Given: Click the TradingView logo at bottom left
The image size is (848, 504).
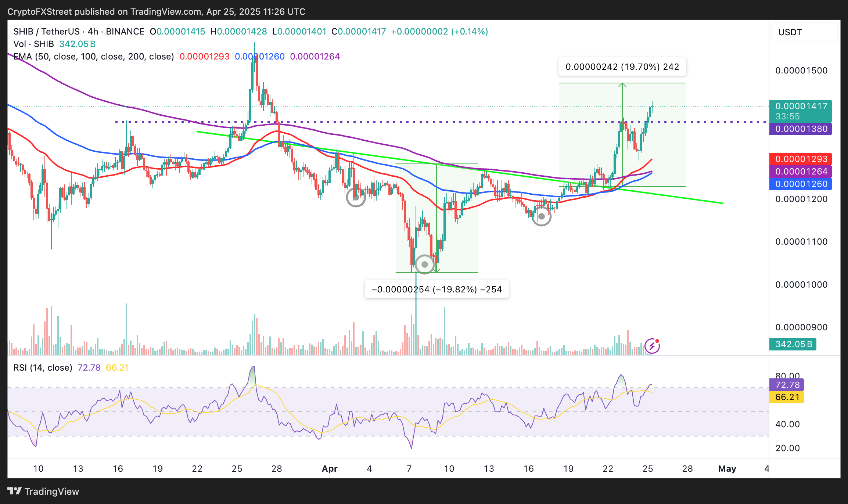Looking at the screenshot, I should (x=43, y=491).
